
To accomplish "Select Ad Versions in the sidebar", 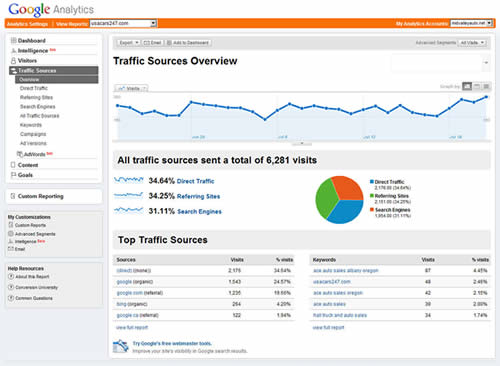I will click(33, 143).
